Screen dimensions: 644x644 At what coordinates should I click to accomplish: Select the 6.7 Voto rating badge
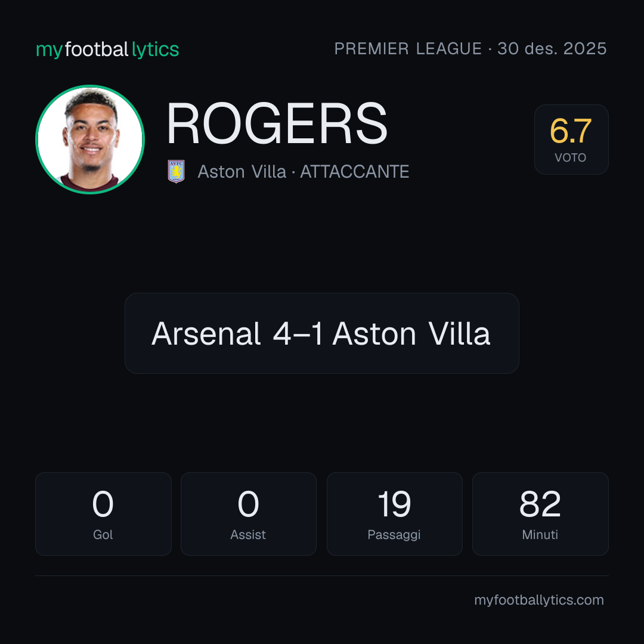point(571,139)
